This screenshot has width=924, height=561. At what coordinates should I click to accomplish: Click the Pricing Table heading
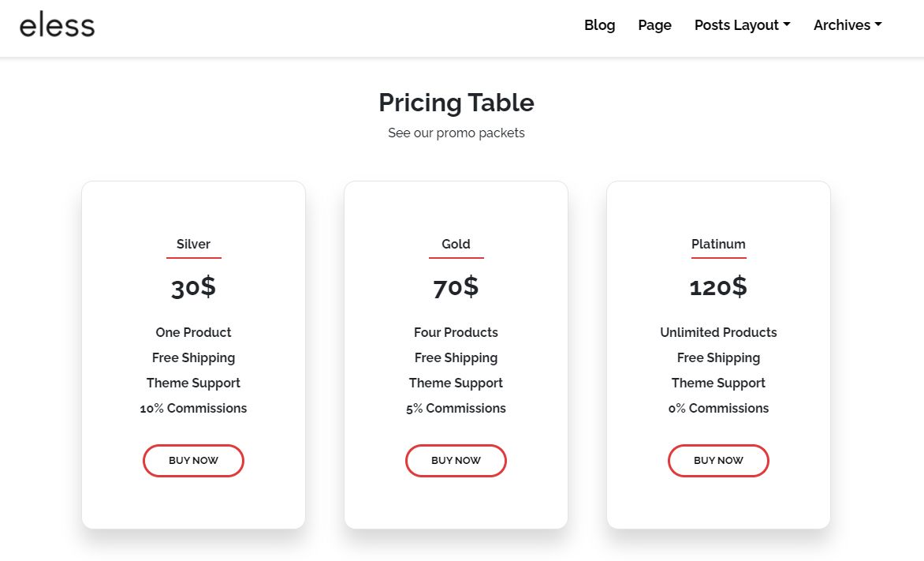tap(456, 103)
